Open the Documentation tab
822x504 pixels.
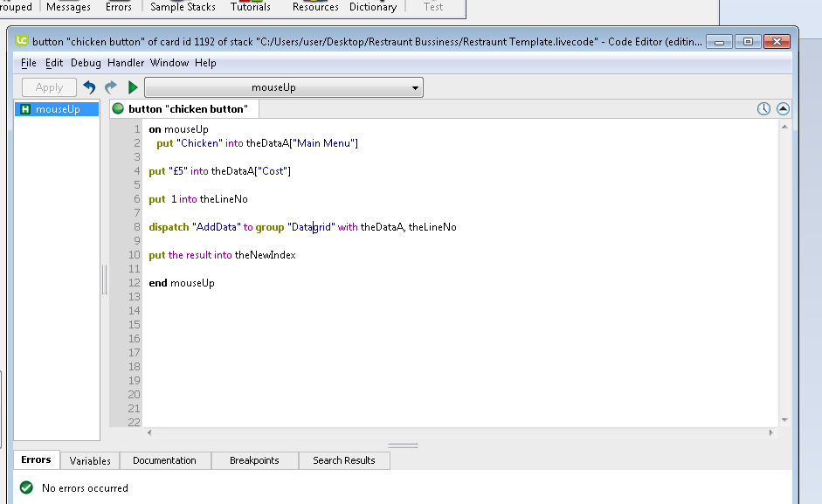tap(164, 460)
